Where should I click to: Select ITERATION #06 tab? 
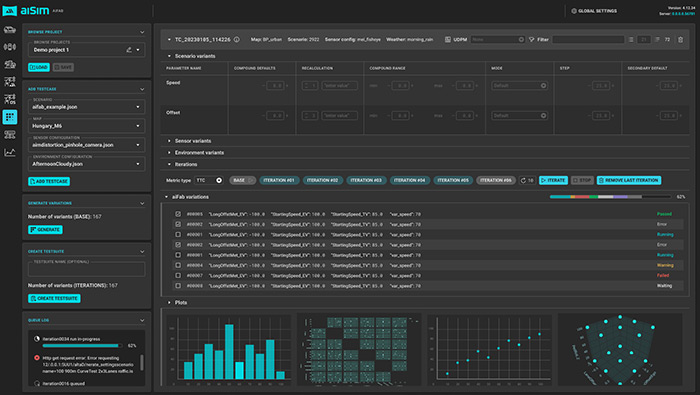coord(496,180)
